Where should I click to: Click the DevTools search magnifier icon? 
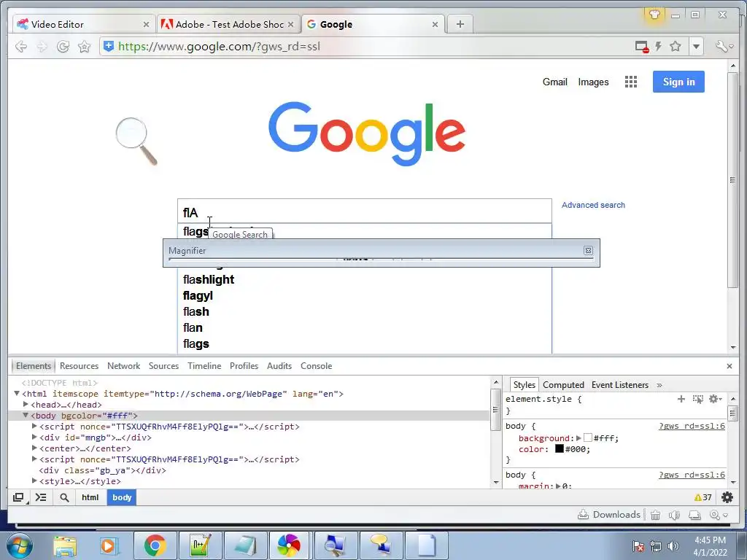tap(64, 497)
